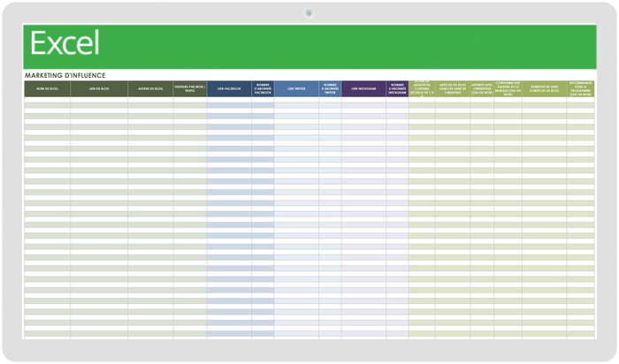Select the 'VISITEURS PAR MOIS / TRAFIC' header
Viewport: 619px width, 364px height.
click(x=190, y=88)
